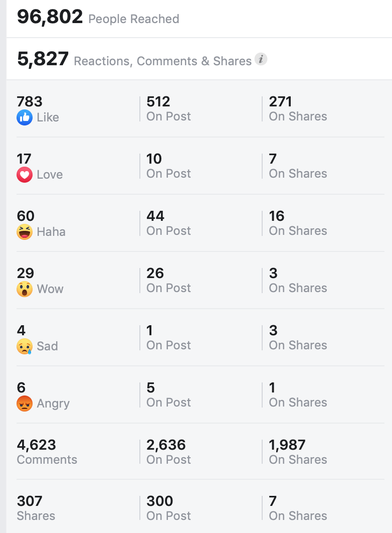Click the 16 Haha On Shares count
The width and height of the screenshot is (392, 533).
pos(277,216)
